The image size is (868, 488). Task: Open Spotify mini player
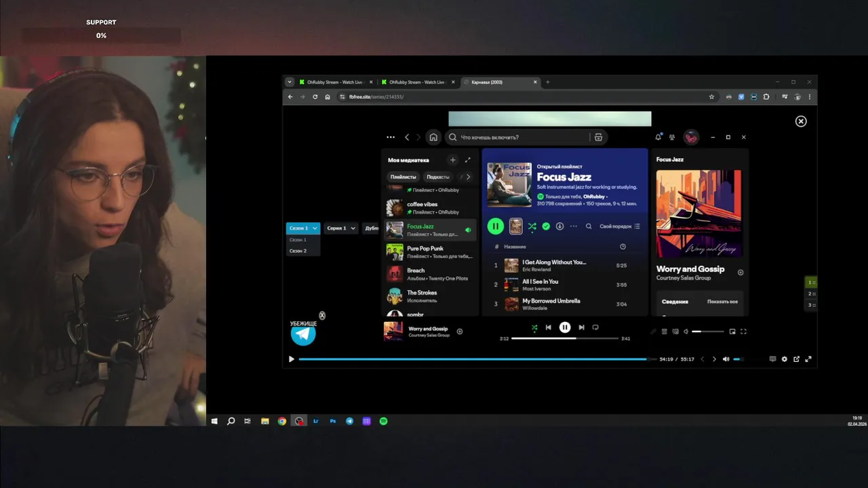732,331
